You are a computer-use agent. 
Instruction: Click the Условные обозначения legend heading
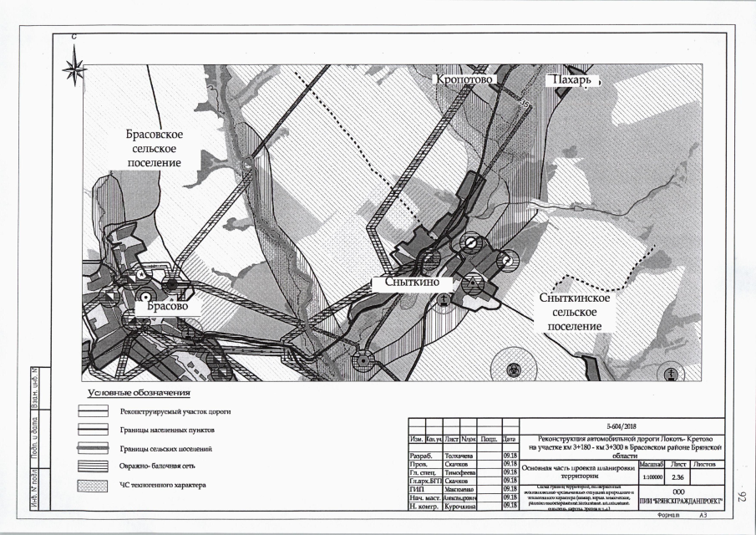point(140,393)
